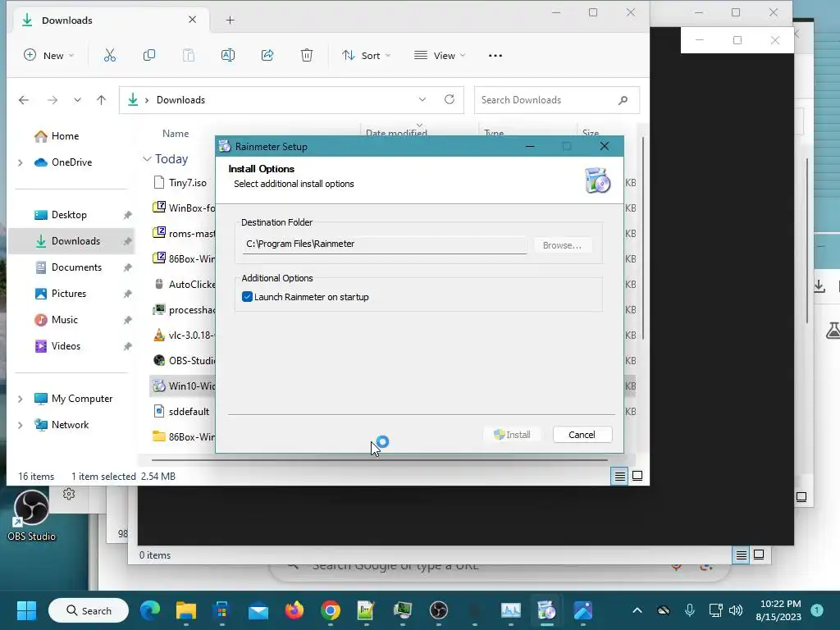Click the microphone tray icon
The width and height of the screenshot is (840, 630).
click(x=689, y=610)
